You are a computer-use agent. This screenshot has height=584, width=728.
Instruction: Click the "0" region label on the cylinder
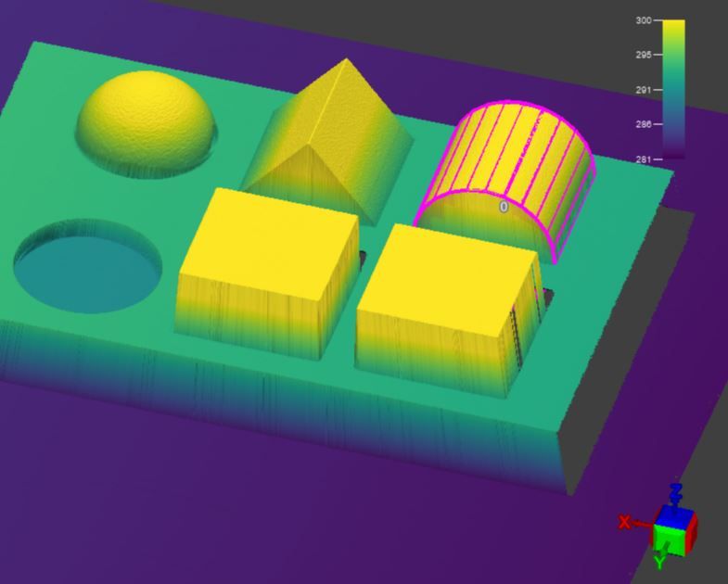point(504,207)
